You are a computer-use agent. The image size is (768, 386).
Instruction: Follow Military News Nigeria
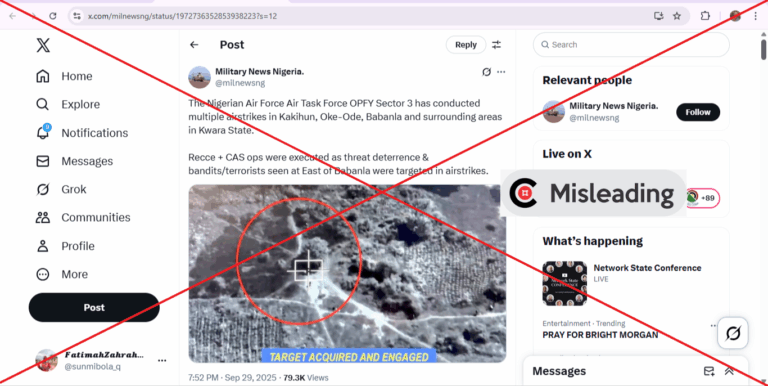(698, 112)
